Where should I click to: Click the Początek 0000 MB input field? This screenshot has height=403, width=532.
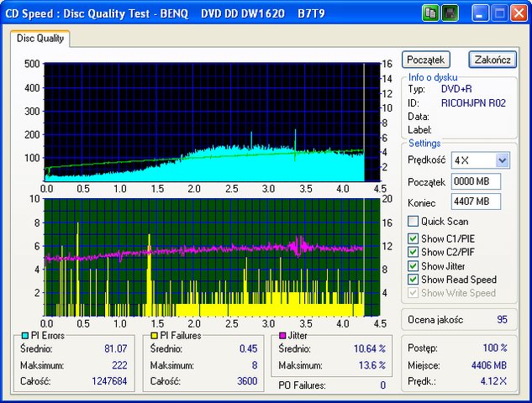tap(476, 181)
